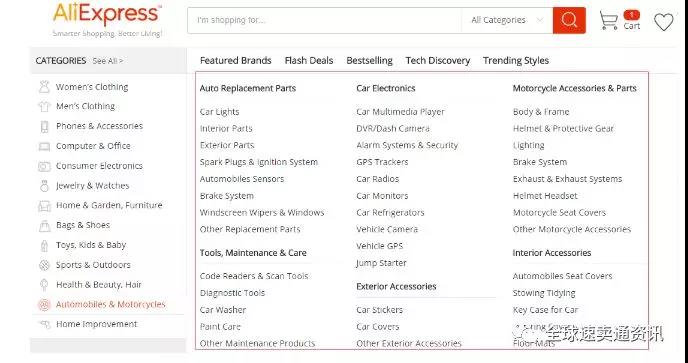Select the Women's Clothing dress icon

pos(44,87)
